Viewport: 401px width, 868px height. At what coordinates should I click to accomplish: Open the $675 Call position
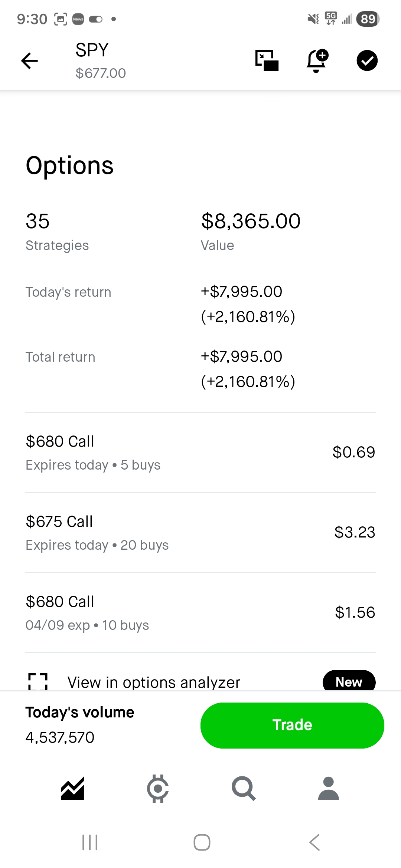coord(200,532)
